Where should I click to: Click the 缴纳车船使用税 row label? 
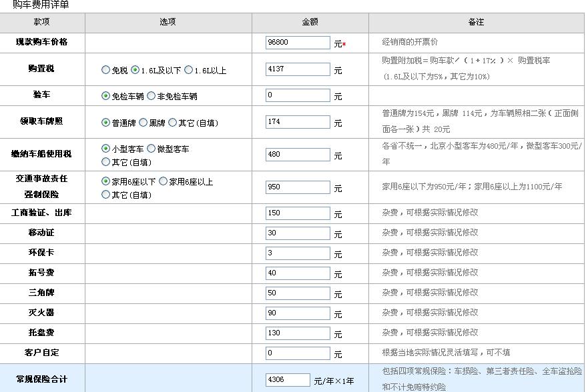41,154
